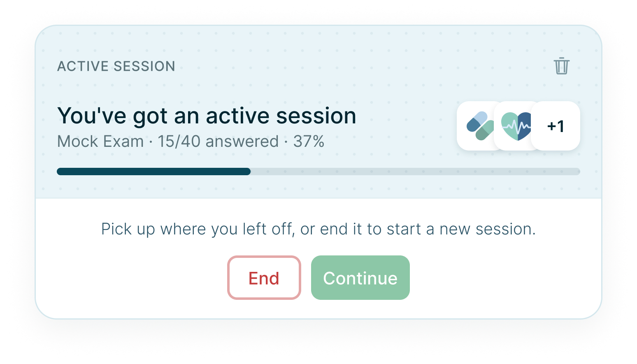Select the heart with pulse topic icon
The height and width of the screenshot is (364, 637).
[516, 126]
